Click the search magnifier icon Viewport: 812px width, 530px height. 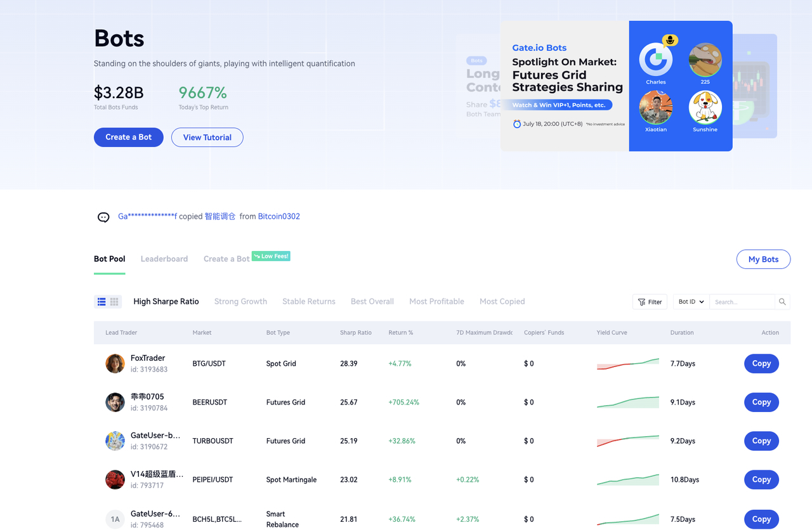coord(782,302)
